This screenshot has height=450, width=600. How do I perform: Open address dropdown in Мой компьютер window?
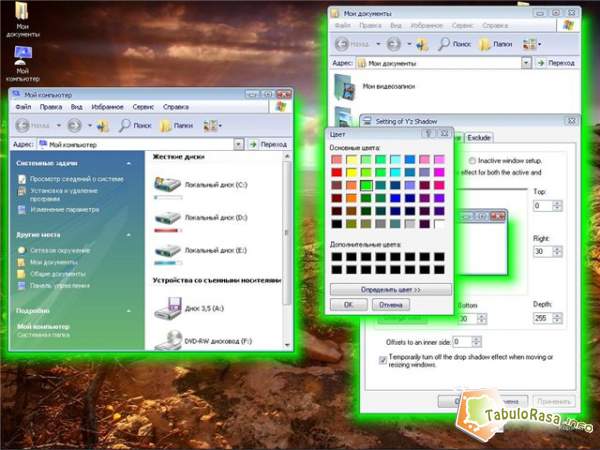238,144
